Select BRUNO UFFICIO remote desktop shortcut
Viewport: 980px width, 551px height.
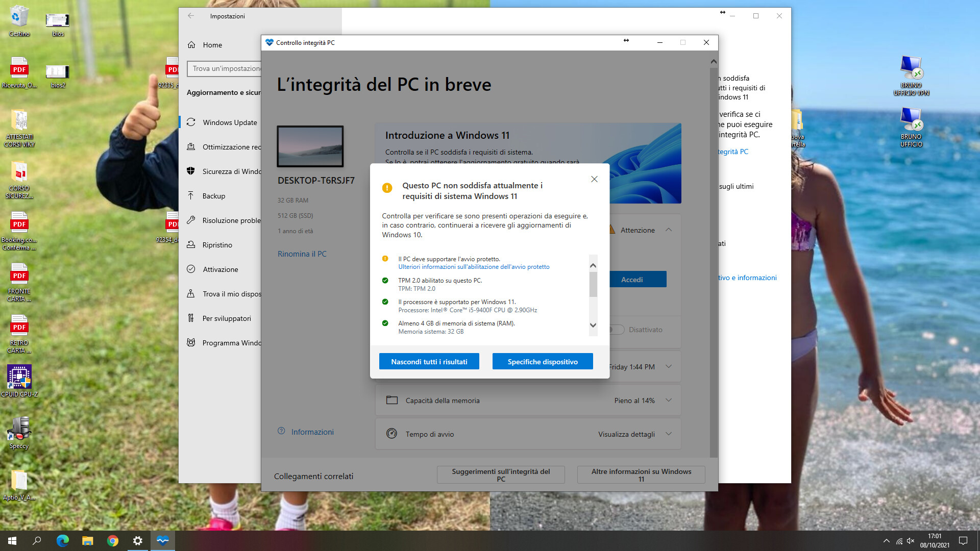(x=911, y=127)
